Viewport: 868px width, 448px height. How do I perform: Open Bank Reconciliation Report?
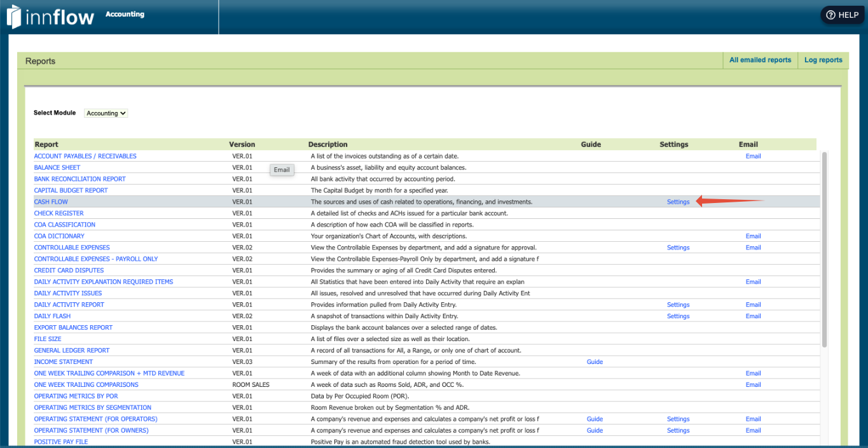(x=80, y=179)
